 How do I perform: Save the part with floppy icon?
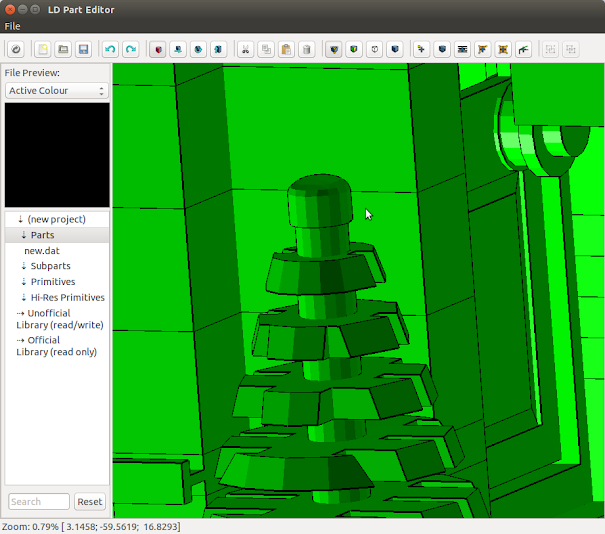(x=84, y=49)
